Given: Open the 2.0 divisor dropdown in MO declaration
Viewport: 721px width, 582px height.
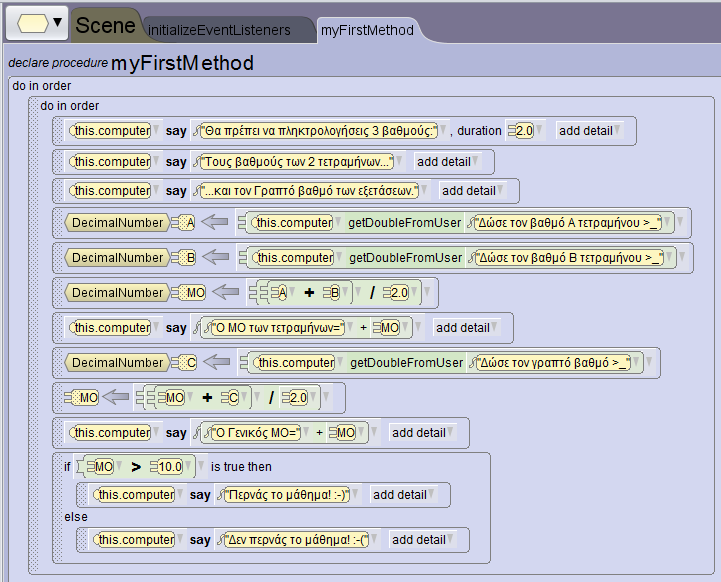Looking at the screenshot, I should point(414,292).
